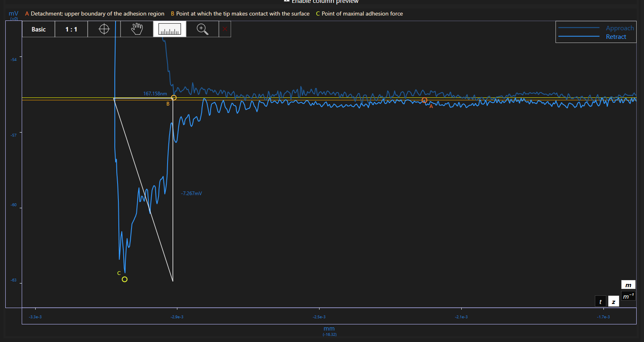Select the m⁻¹ unit button
This screenshot has width=644, height=342.
point(628,296)
